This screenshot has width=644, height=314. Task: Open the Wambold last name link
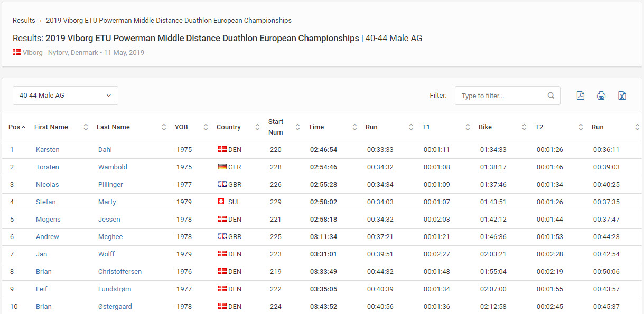(x=113, y=167)
